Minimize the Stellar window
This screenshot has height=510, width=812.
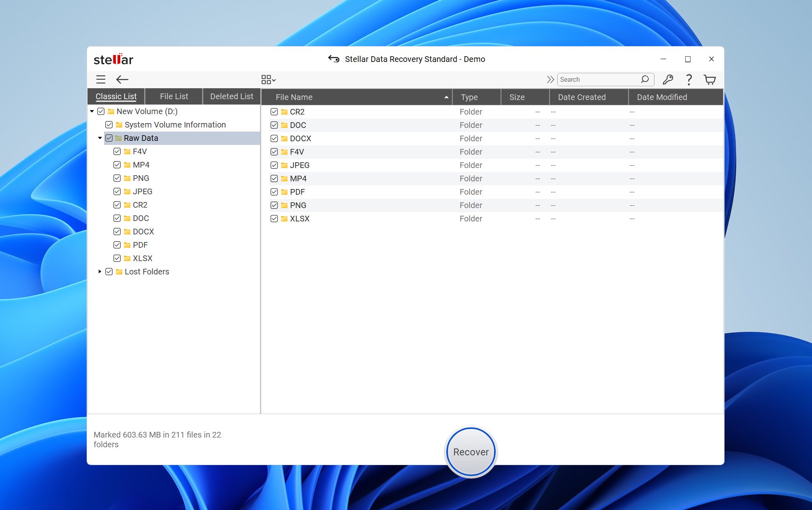tap(663, 59)
